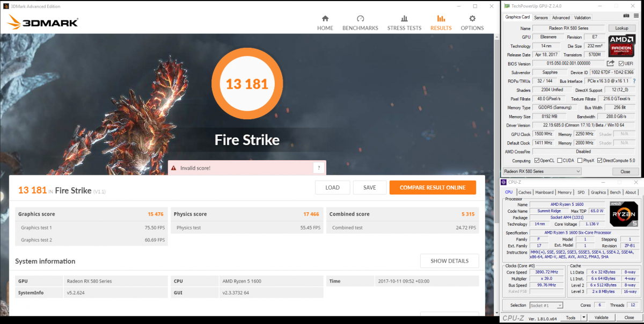Image resolution: width=644 pixels, height=324 pixels.
Task: Click the Graphics test 2 60.69 FPS row
Action: click(91, 240)
